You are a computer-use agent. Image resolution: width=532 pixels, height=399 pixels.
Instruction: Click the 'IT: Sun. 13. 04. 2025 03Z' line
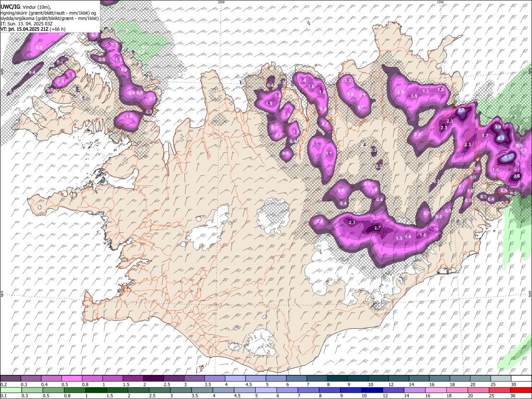27,24
